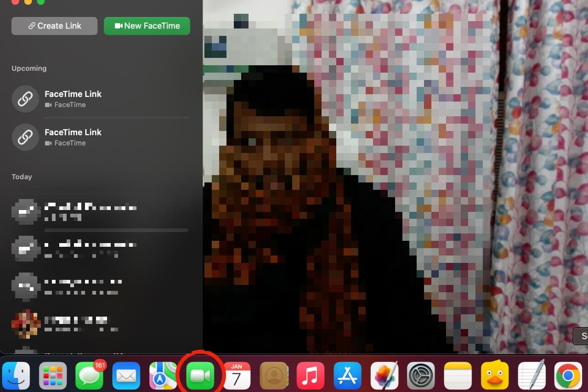Open the App Store from the Dock
588x392 pixels.
coord(348,375)
